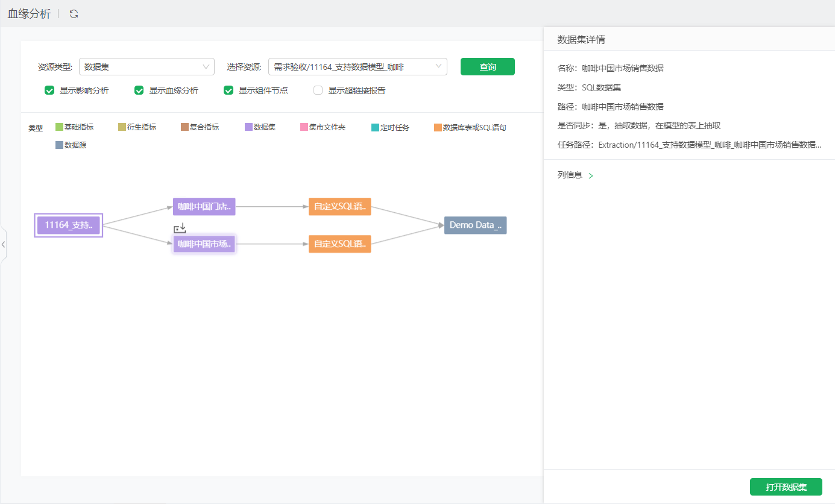Uncheck the 显示影响分析 checkbox
Screen dimensions: 835x504
point(49,90)
